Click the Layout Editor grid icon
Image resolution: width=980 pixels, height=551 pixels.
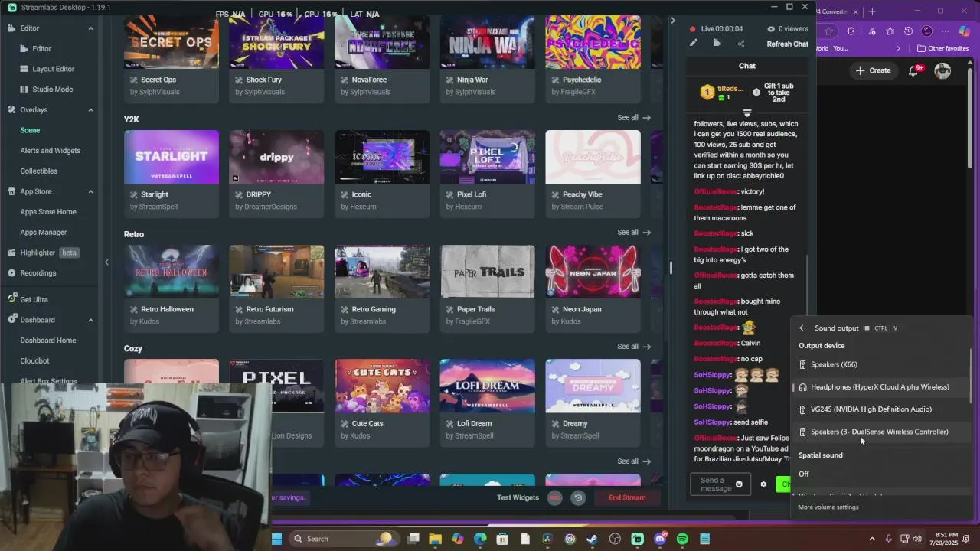pyautogui.click(x=24, y=69)
